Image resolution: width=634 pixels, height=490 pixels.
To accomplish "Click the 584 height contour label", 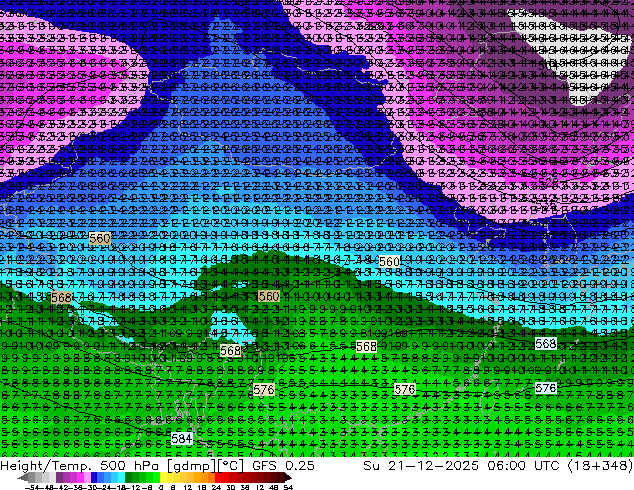I will 182,438.
